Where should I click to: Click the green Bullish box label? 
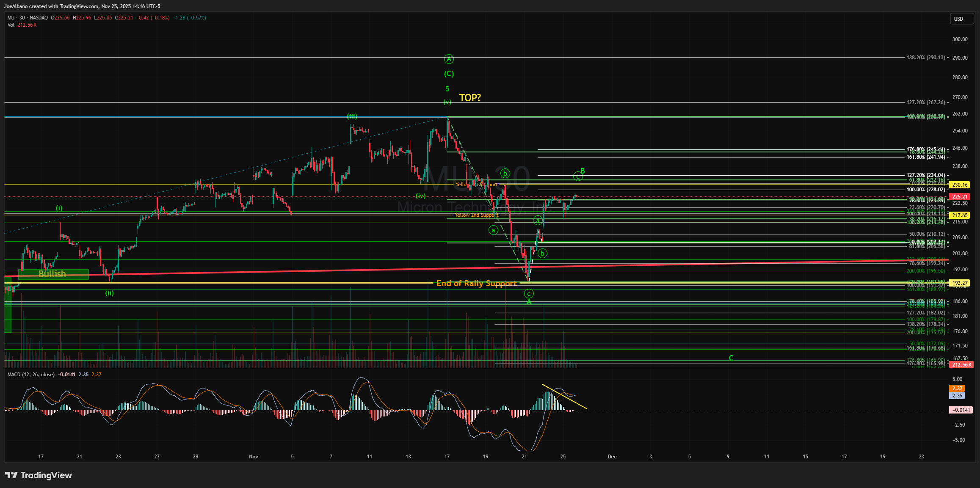tap(52, 274)
